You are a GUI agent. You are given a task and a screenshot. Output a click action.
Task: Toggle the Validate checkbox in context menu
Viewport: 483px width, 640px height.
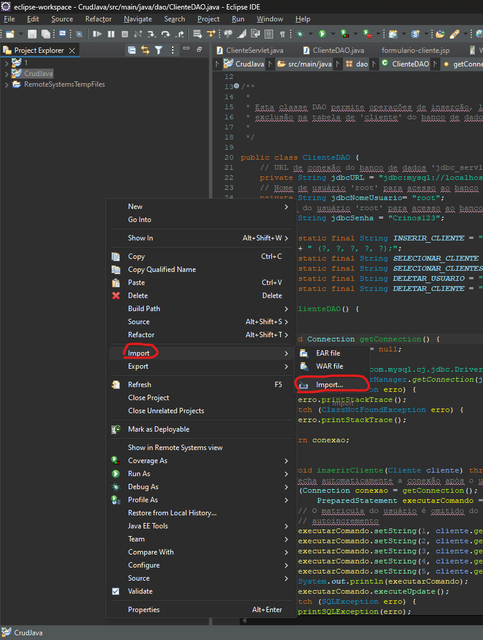click(x=116, y=591)
